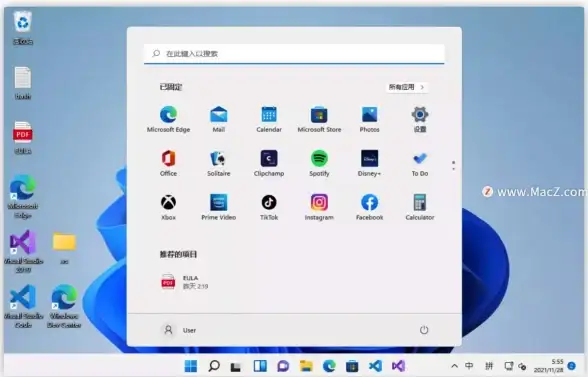Open the User account menu
Viewport: 588px width, 377px height.
point(179,330)
